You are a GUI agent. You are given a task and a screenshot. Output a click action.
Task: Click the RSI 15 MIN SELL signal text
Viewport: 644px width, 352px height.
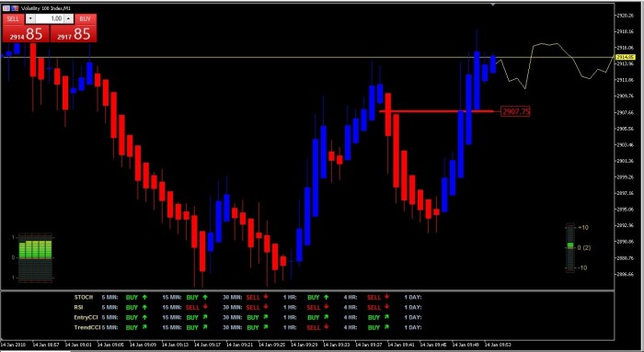coord(192,307)
